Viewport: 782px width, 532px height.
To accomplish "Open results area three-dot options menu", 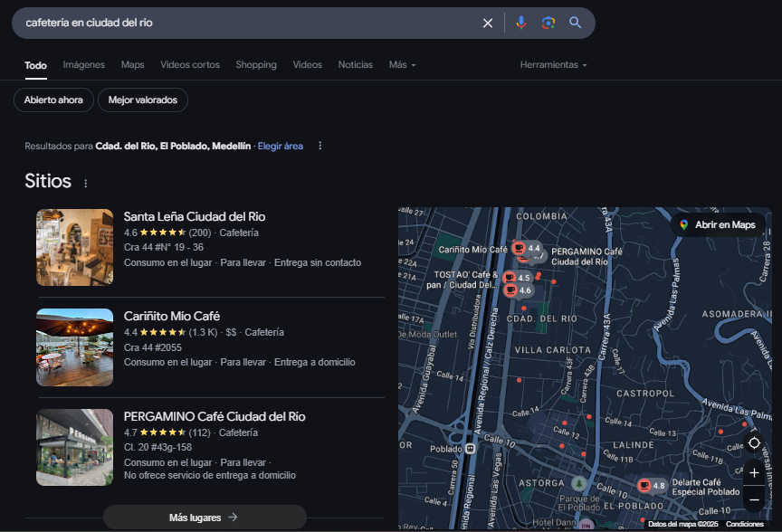I will pos(319,146).
